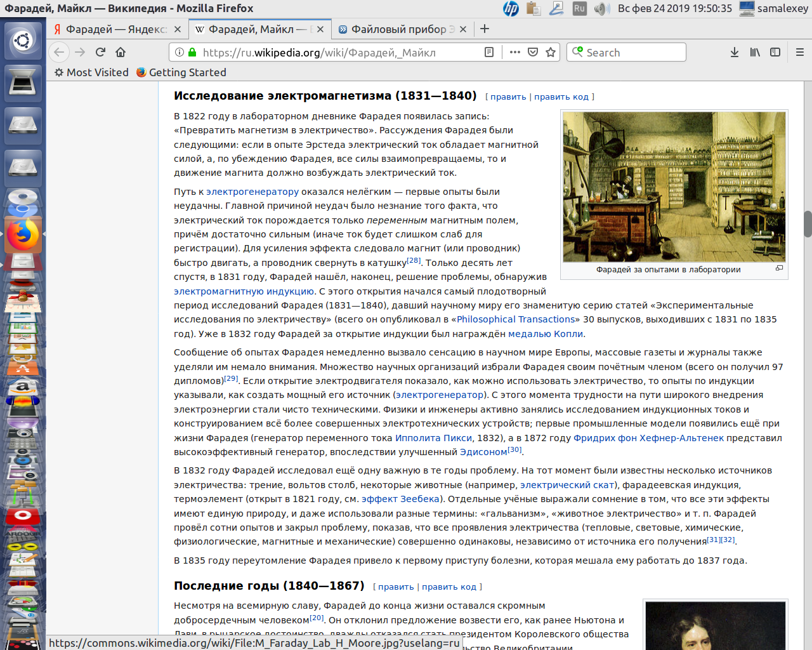Open Faraday laboratory painting thumbnail
812x650 pixels.
pyautogui.click(x=674, y=187)
